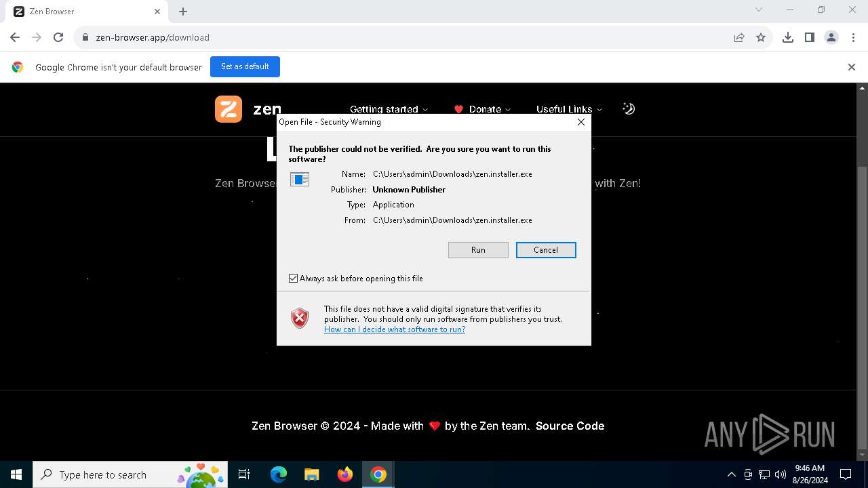Toggle dark mode moon icon
The height and width of the screenshot is (488, 868).
pos(629,108)
